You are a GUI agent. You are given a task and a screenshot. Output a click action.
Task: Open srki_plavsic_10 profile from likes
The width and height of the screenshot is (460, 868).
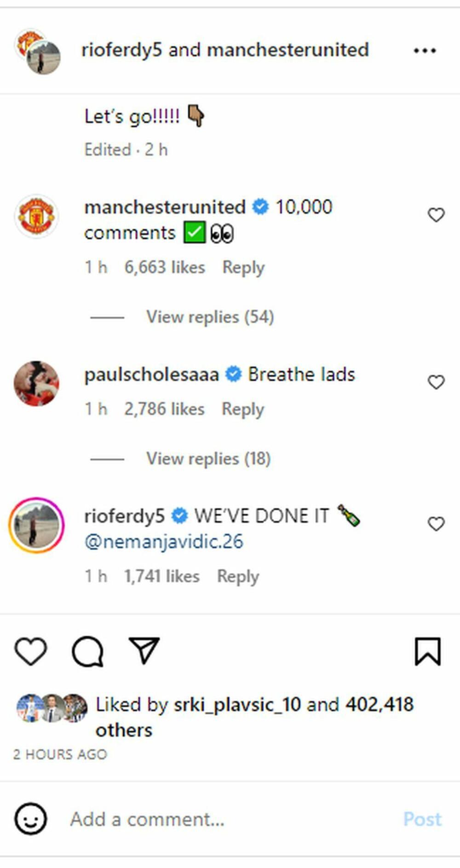[x=237, y=704]
